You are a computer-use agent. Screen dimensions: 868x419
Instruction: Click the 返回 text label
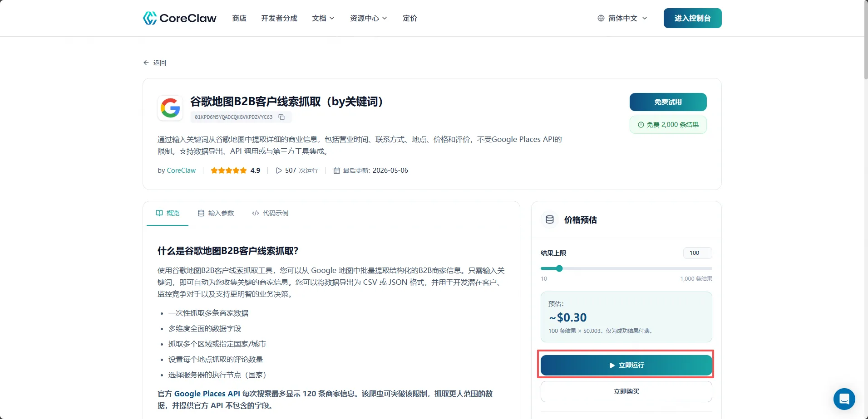(x=160, y=63)
